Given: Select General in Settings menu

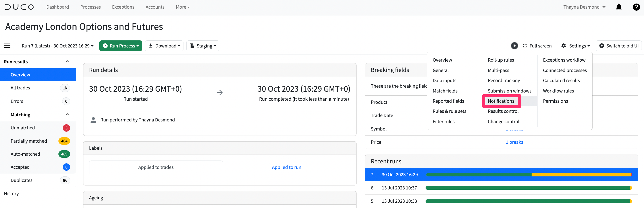Looking at the screenshot, I should pos(440,70).
